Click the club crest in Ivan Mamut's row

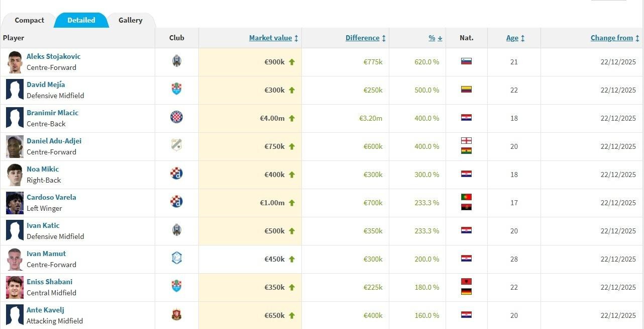176,259
